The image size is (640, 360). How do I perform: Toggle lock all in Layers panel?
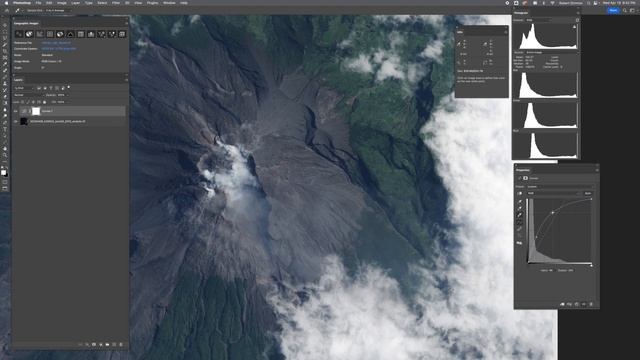click(x=44, y=102)
